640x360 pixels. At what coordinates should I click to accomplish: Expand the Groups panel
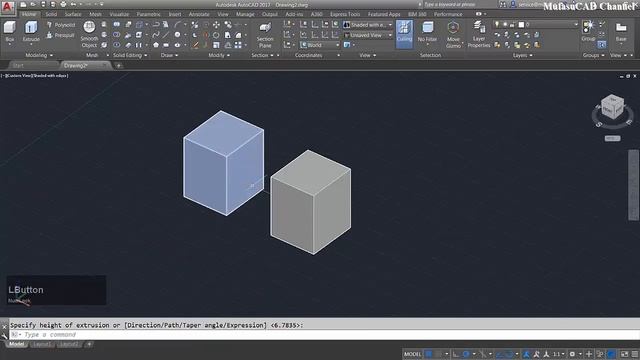pyautogui.click(x=593, y=55)
